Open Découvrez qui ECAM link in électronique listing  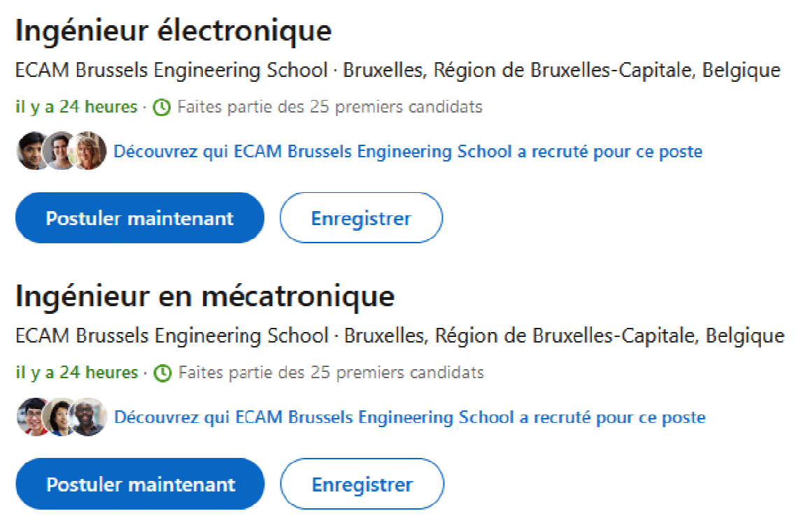(x=408, y=152)
